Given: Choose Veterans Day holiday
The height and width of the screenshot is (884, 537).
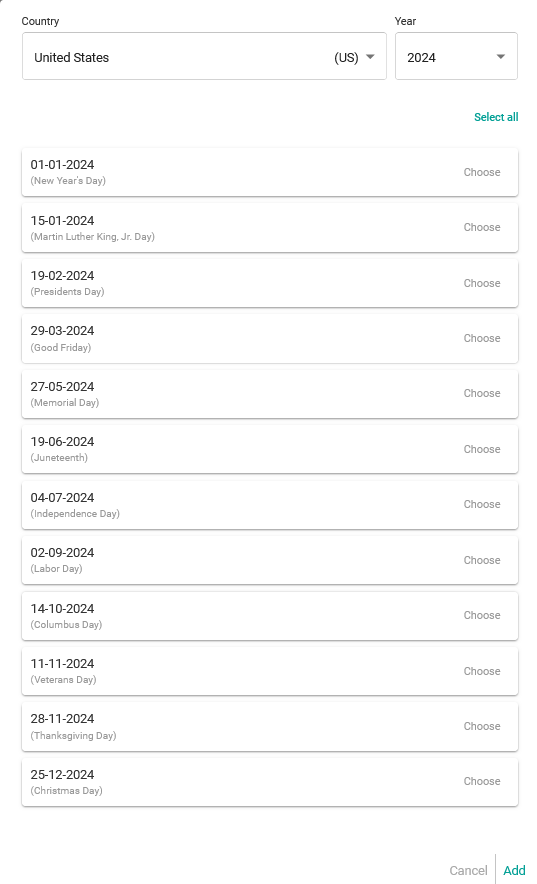Looking at the screenshot, I should tap(482, 671).
